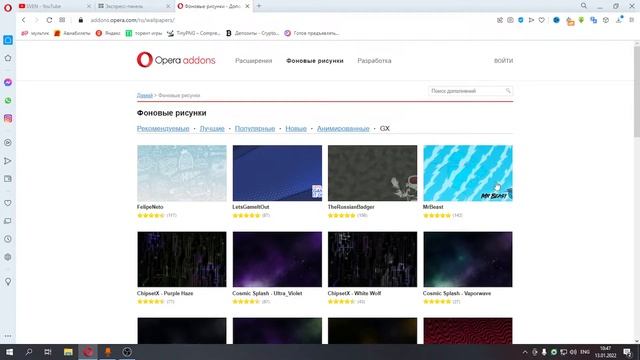
Task: Open the home icon in Opera sidebar
Action: click(x=8, y=58)
